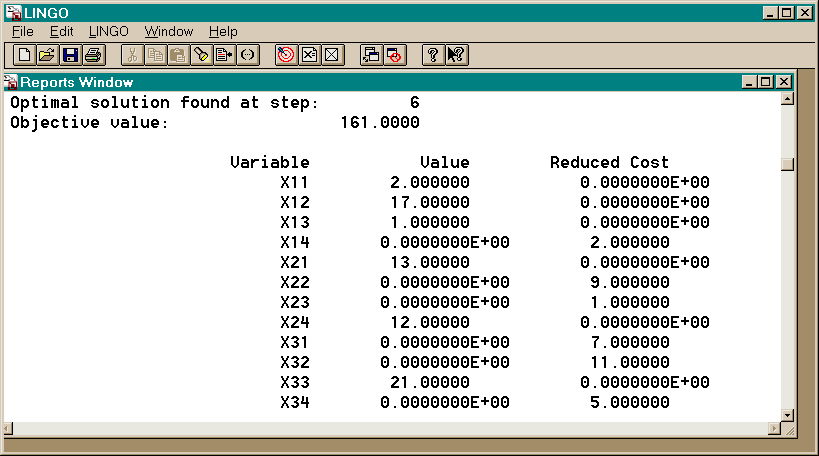Click variable name X23
Screen dimensions: 819x456
[x=295, y=302]
